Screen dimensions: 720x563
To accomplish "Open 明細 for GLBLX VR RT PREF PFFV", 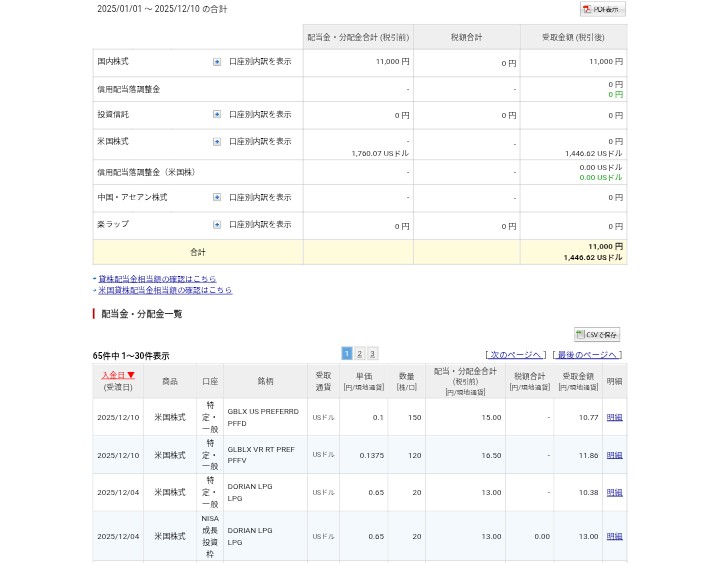I will pyautogui.click(x=614, y=455).
